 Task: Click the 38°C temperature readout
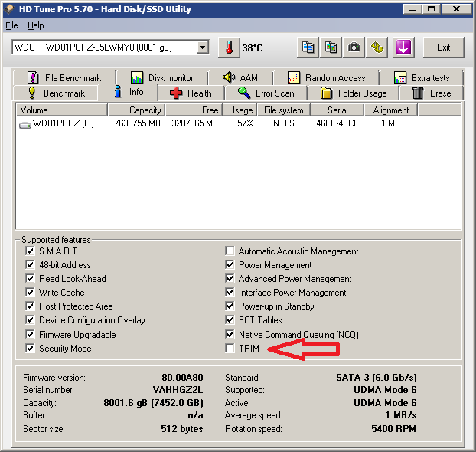point(253,47)
